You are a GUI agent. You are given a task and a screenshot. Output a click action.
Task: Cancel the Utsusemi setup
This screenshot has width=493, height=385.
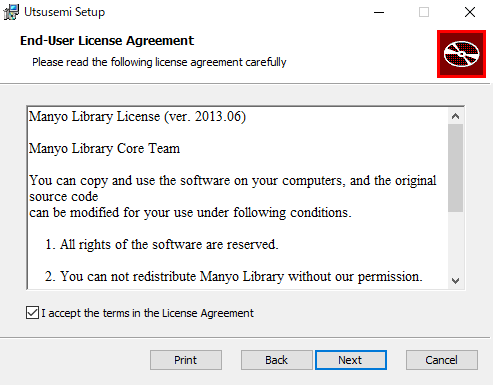tap(442, 360)
